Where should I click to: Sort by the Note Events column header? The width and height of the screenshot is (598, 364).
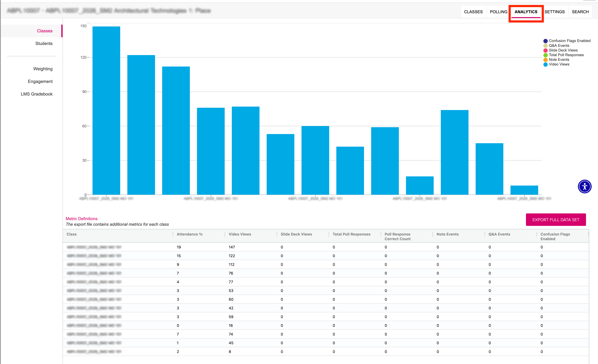point(448,234)
